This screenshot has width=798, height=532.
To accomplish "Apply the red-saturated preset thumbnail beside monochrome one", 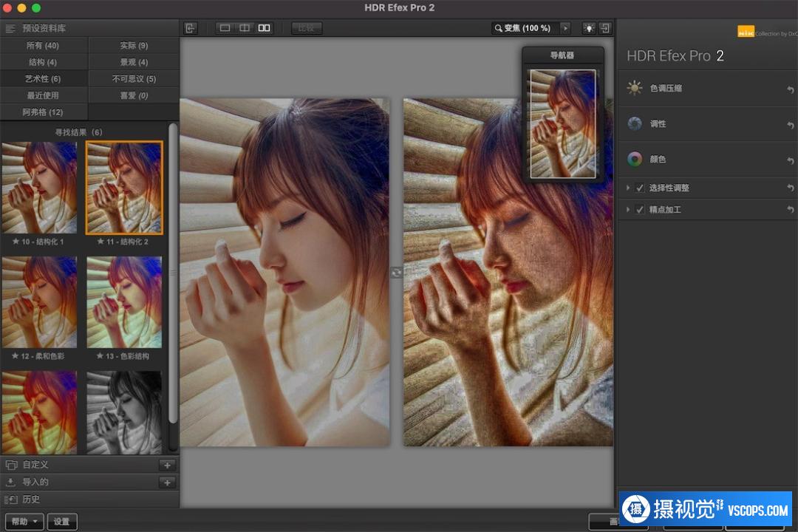I will (39, 412).
